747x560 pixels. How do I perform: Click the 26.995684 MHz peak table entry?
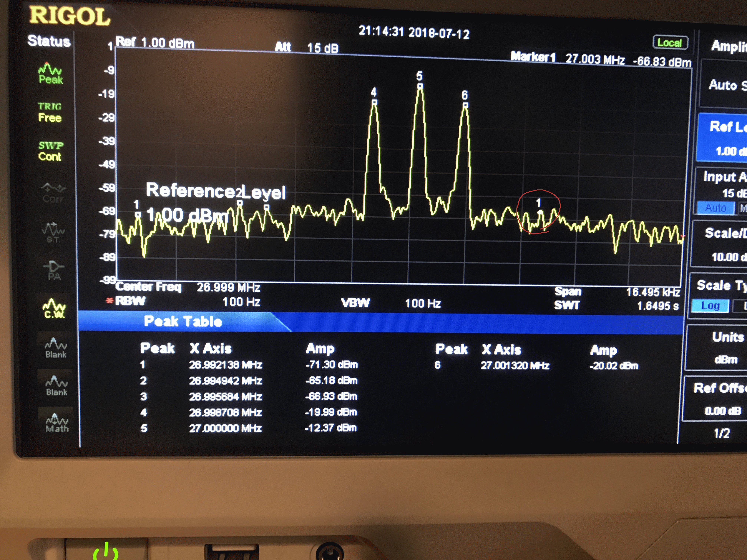coord(226,396)
